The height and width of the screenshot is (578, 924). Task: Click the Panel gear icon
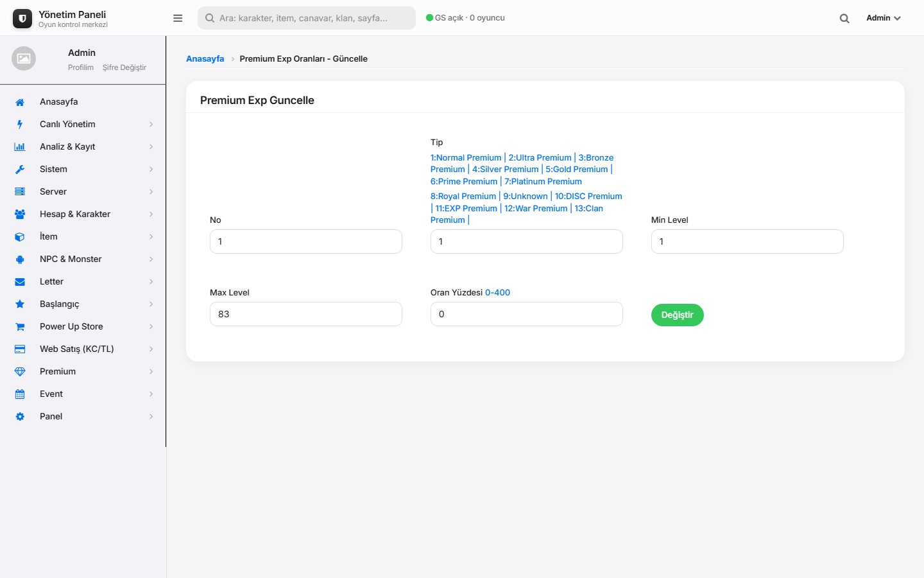20,417
